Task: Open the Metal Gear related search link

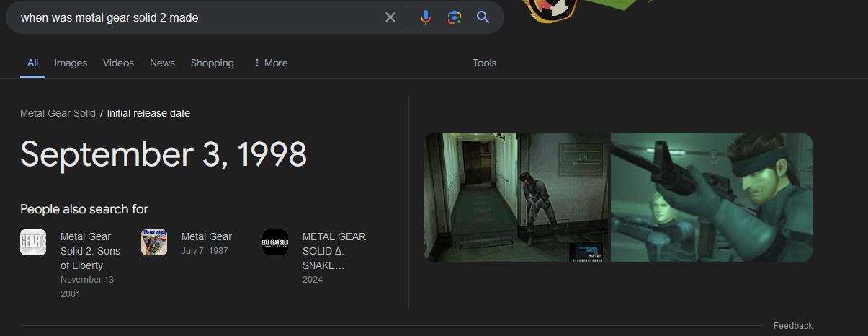Action: pyautogui.click(x=207, y=236)
